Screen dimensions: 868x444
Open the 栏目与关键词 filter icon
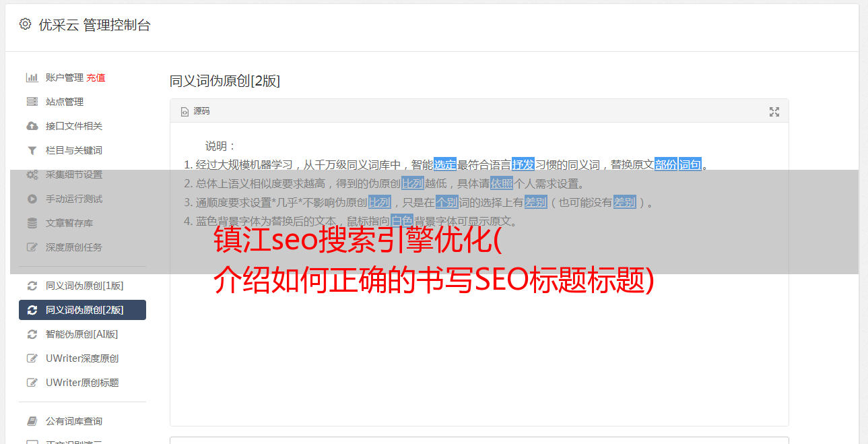pos(32,150)
